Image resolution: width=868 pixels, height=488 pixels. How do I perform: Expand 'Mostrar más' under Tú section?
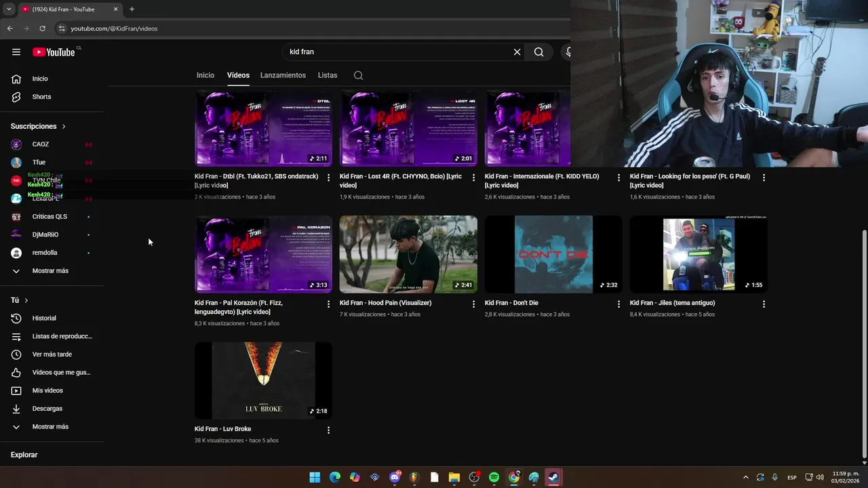click(52, 427)
